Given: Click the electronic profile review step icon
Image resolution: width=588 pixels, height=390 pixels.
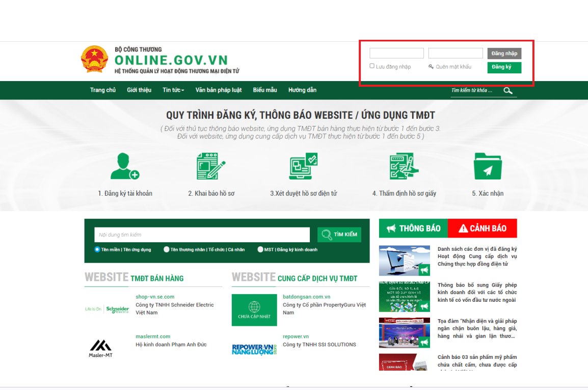Looking at the screenshot, I should (x=303, y=166).
